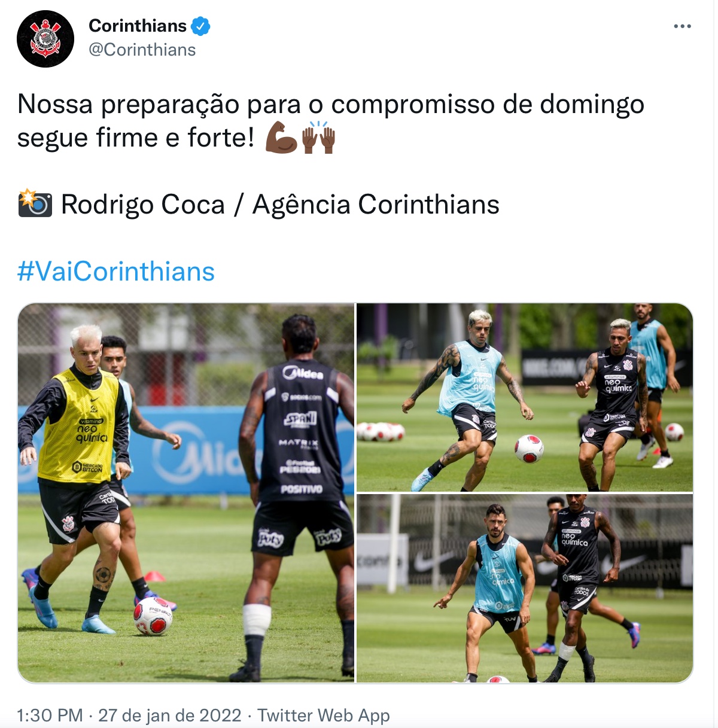Click the 27 de jan de 2022 date
Screen dimensions: 718x728
(170, 715)
